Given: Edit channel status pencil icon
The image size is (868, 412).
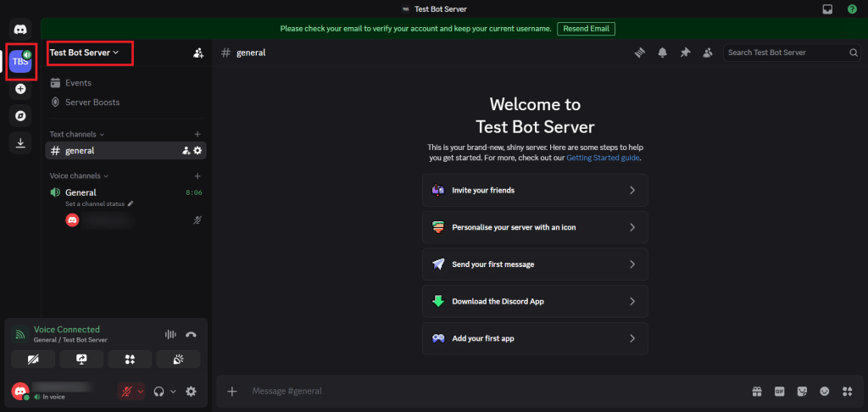Looking at the screenshot, I should pyautogui.click(x=130, y=203).
